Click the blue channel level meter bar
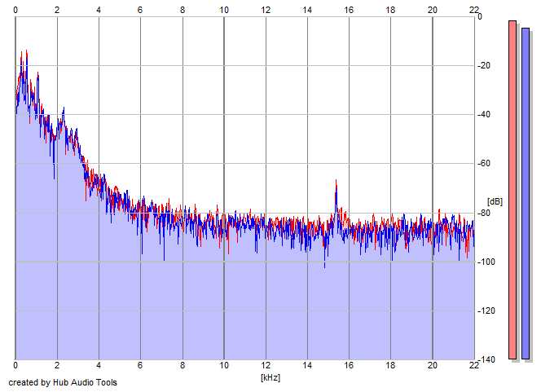This screenshot has height=392, width=541. coord(526,193)
